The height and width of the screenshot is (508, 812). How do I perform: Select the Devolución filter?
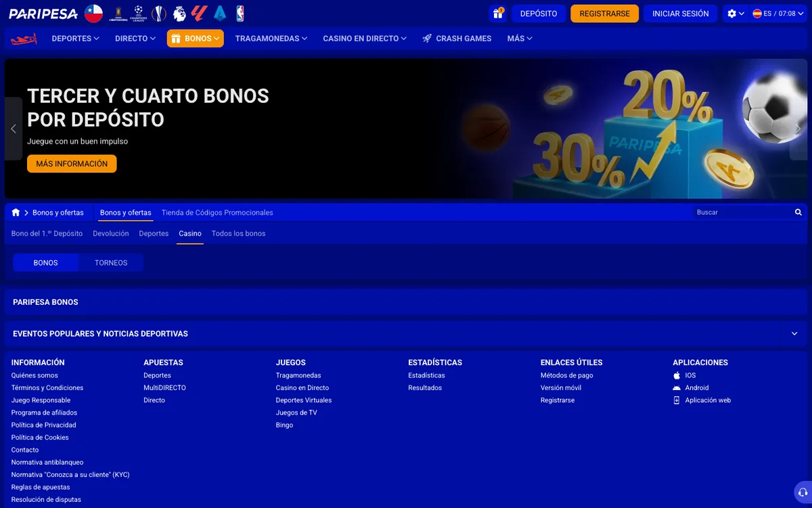pyautogui.click(x=111, y=234)
